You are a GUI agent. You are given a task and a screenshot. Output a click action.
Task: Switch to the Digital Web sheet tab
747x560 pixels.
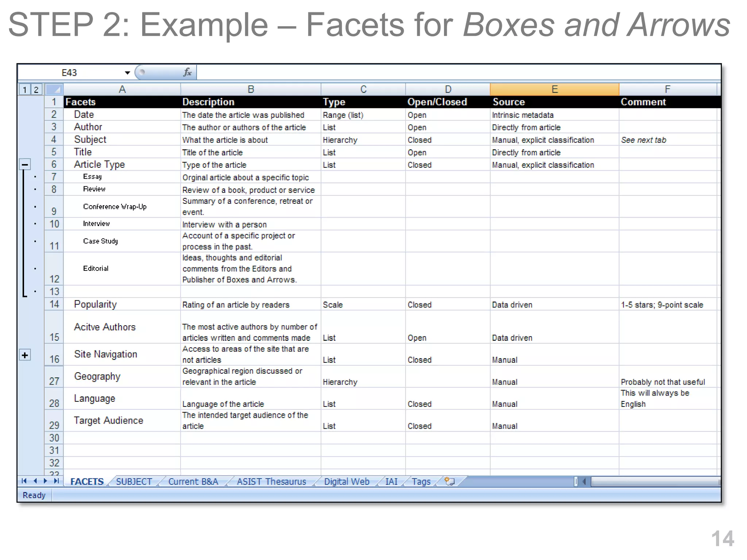click(347, 482)
